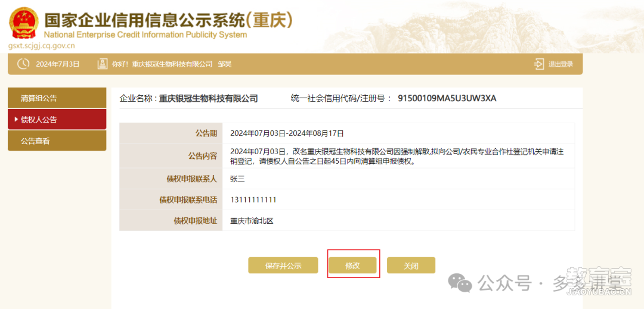Click the 统一社会信用代码/注册号 label
644x309 pixels.
341,98
